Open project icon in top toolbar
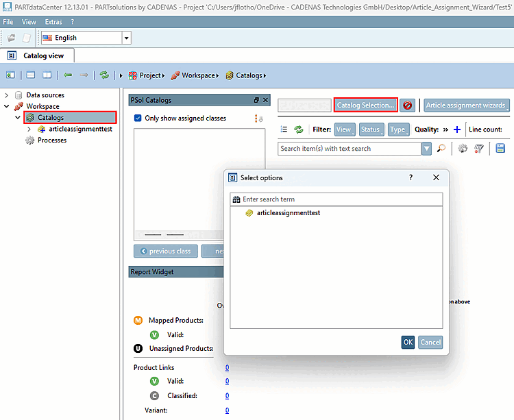 [x=12, y=38]
